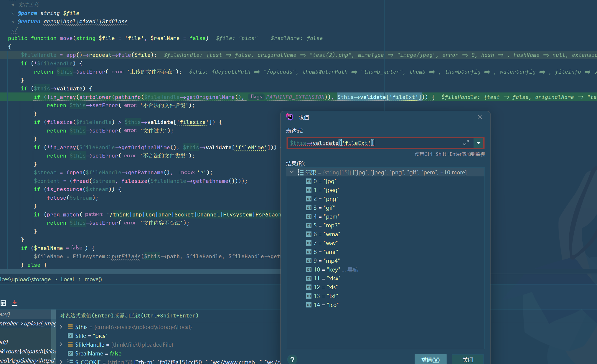597x364 pixels.
Task: Select the $file = "pics" variable
Action: pyautogui.click(x=88, y=336)
